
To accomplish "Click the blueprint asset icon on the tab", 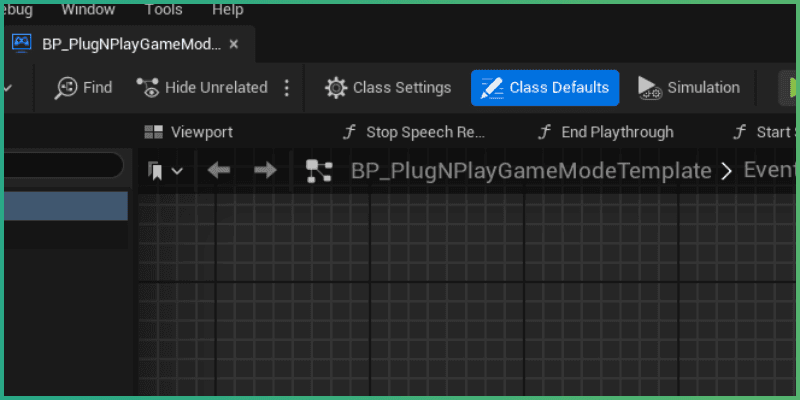I will [21, 44].
